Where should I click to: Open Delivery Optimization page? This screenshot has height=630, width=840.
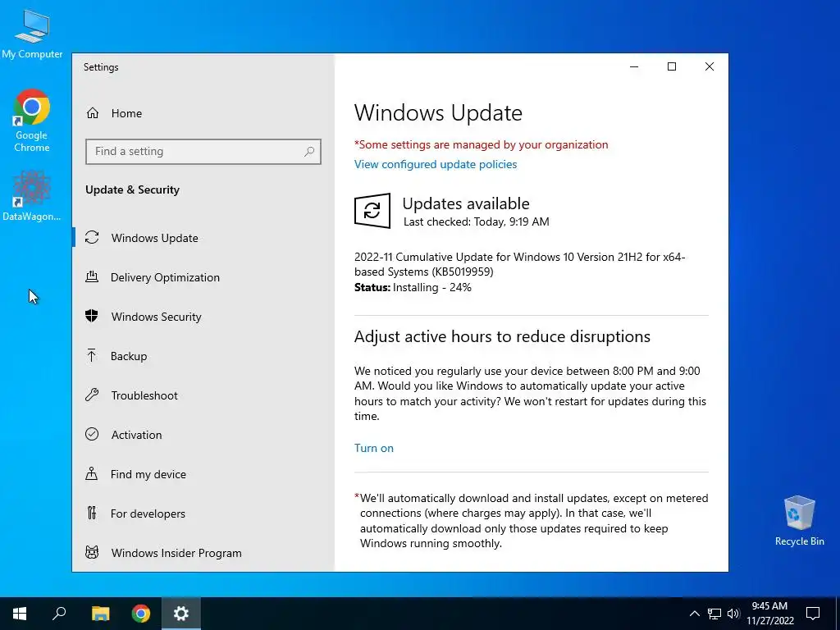click(165, 277)
